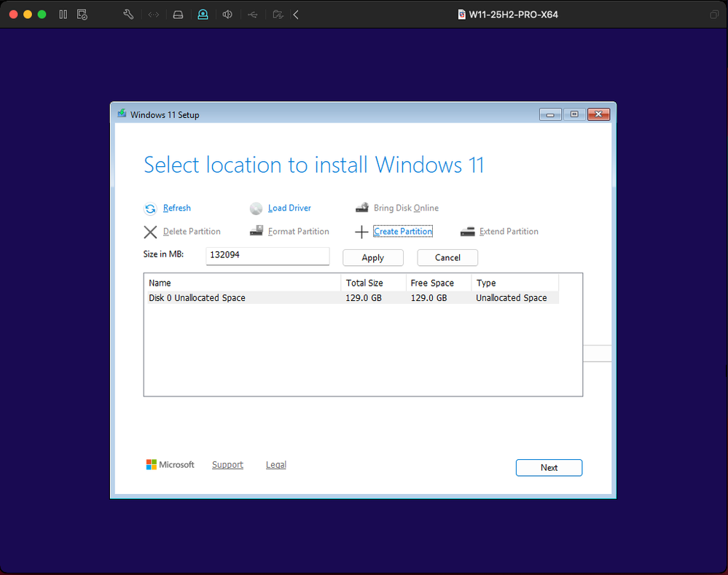The width and height of the screenshot is (728, 575).
Task: Click the Format Partition drive icon
Action: click(257, 231)
